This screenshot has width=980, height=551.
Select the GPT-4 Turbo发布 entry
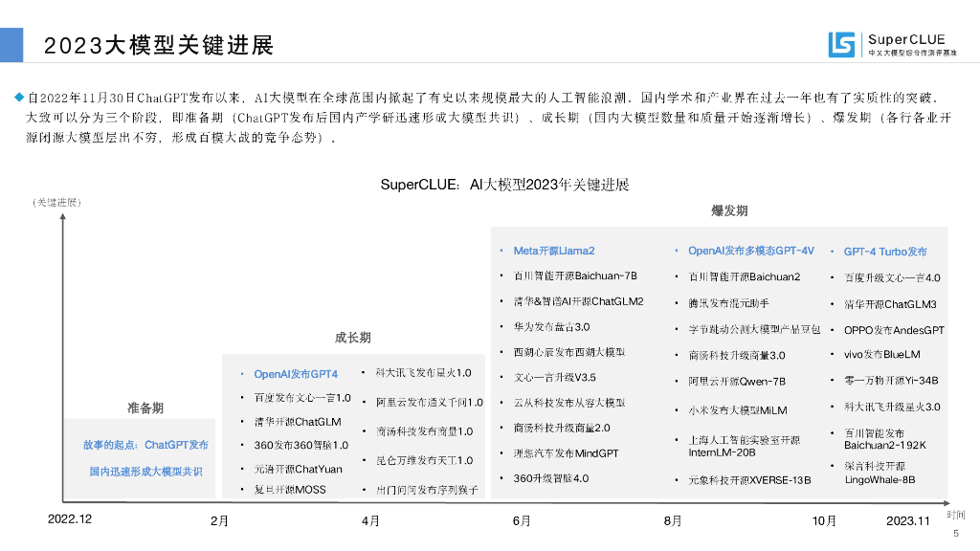click(x=885, y=252)
